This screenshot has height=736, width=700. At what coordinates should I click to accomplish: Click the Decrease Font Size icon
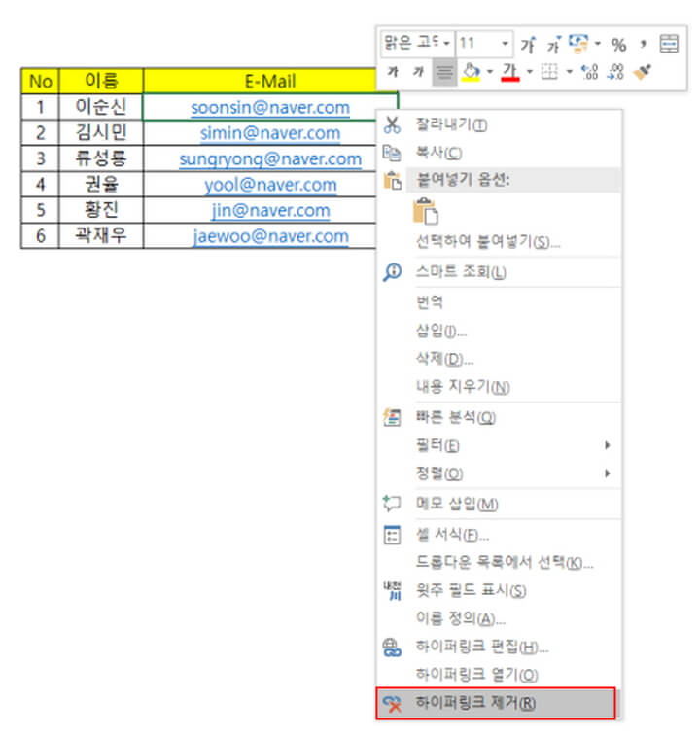click(554, 44)
